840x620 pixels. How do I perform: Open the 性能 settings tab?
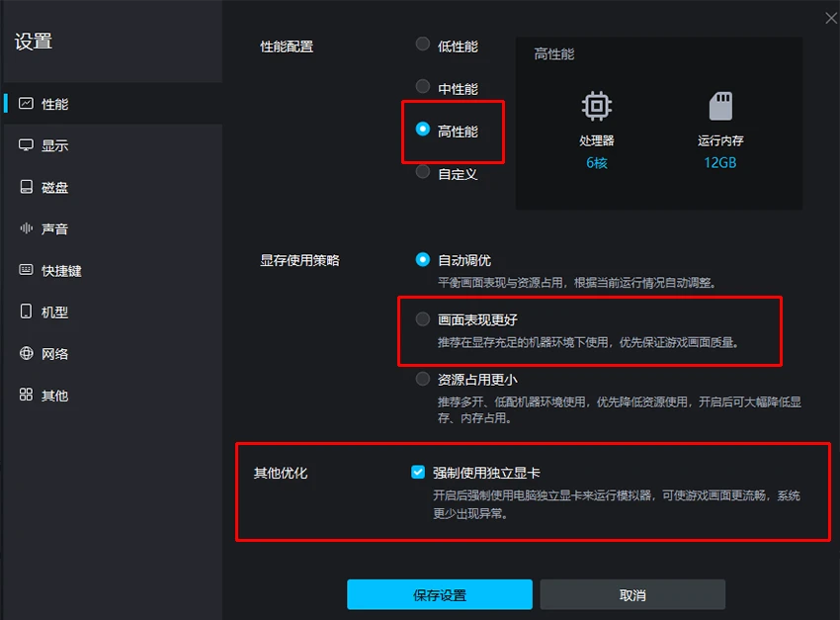pyautogui.click(x=113, y=104)
